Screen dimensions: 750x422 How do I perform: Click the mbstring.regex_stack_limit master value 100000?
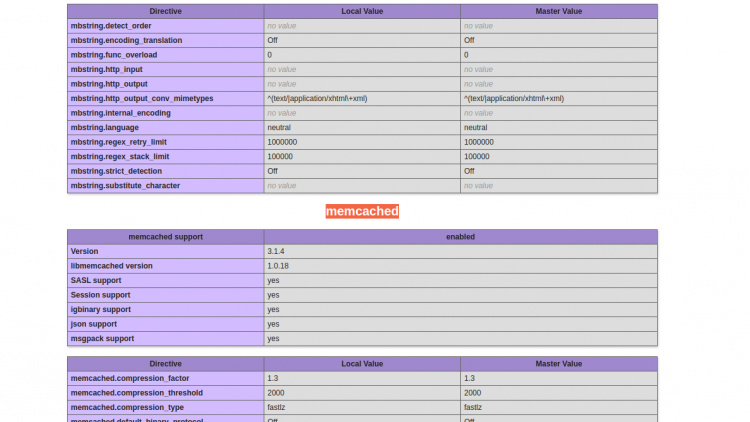(477, 157)
